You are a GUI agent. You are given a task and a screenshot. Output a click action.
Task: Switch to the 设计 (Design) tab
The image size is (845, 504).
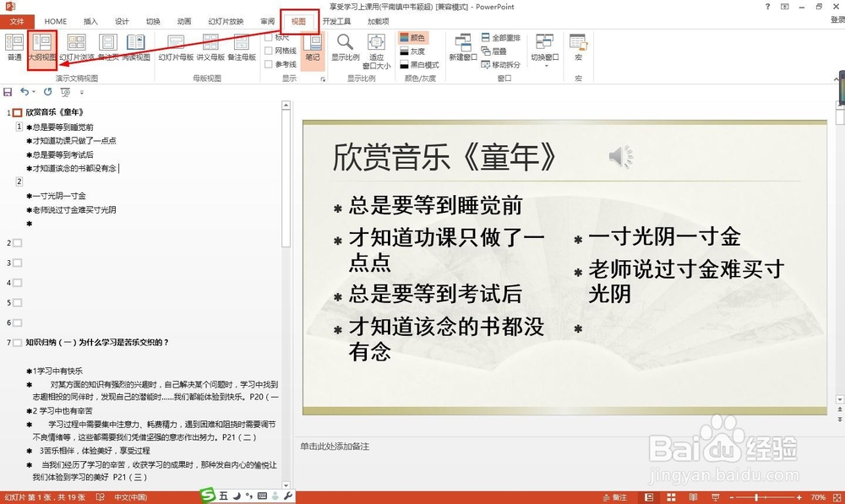point(122,22)
